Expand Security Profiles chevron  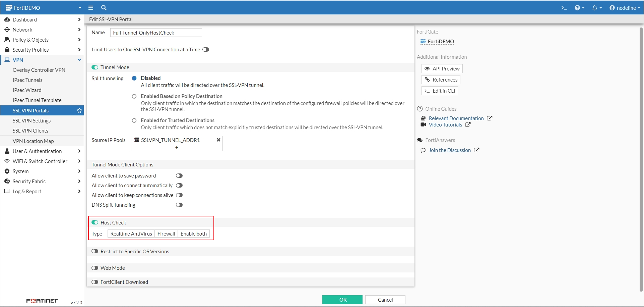click(x=79, y=50)
